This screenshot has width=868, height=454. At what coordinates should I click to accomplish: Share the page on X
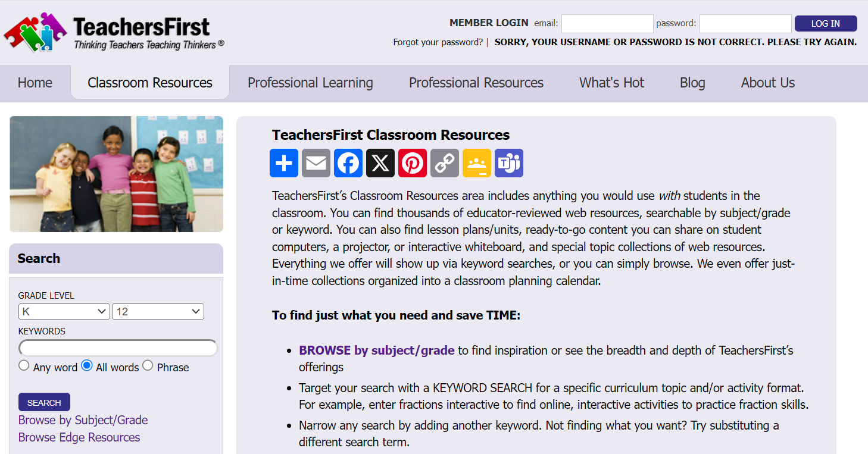tap(380, 163)
